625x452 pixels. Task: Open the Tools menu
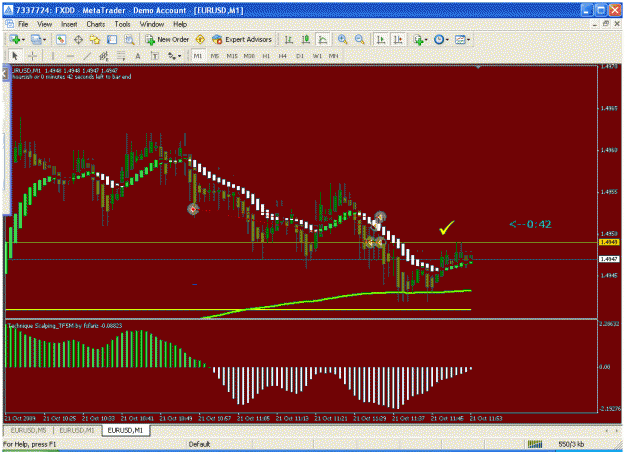click(122, 24)
